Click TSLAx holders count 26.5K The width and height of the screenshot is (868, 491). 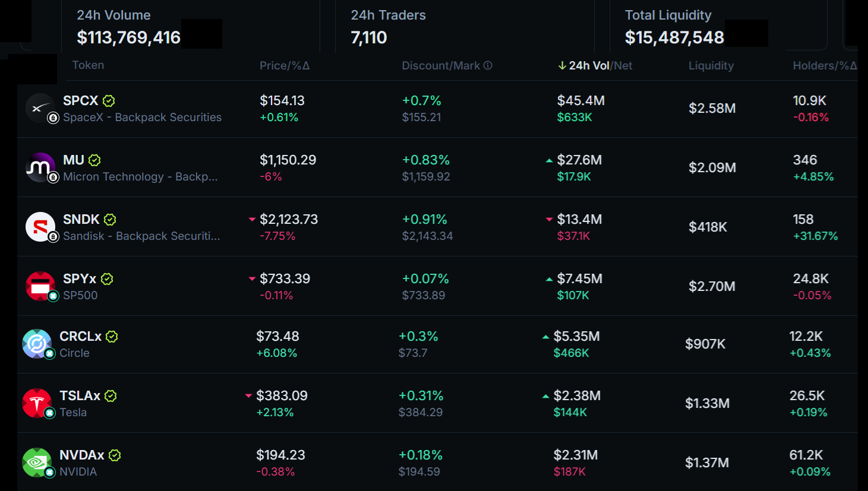click(807, 395)
